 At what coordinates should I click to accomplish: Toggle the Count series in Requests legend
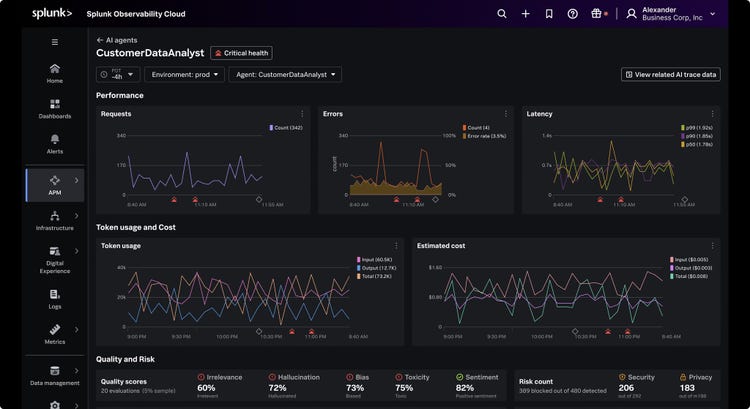(286, 128)
